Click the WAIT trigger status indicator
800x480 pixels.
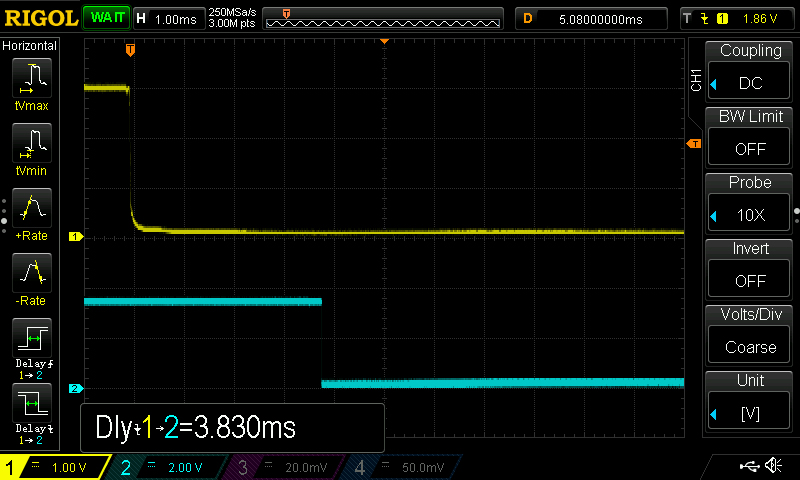pyautogui.click(x=107, y=18)
